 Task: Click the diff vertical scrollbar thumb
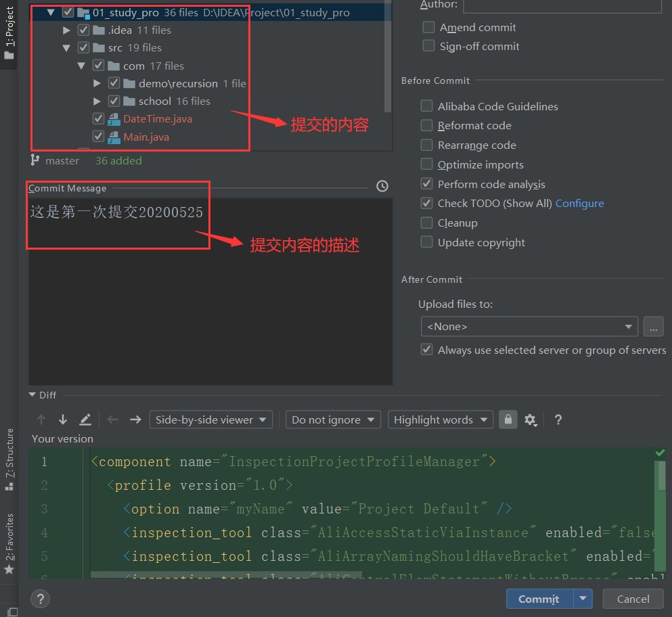(x=662, y=476)
